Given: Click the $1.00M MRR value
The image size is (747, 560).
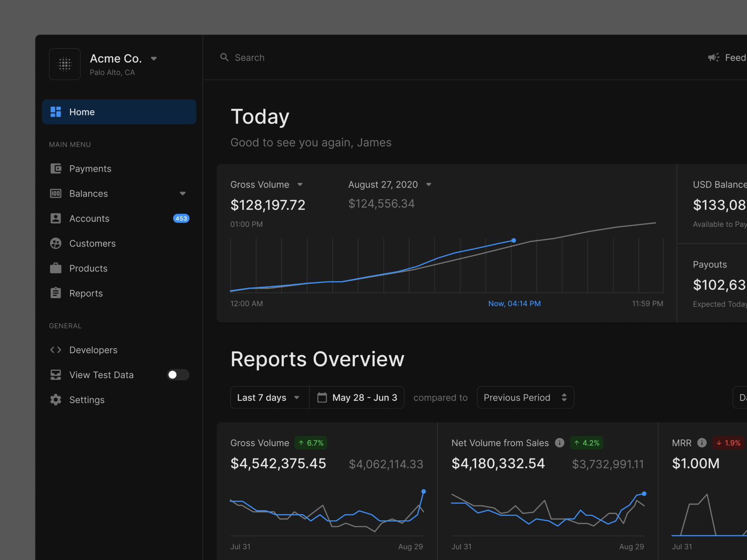Looking at the screenshot, I should click(x=696, y=463).
